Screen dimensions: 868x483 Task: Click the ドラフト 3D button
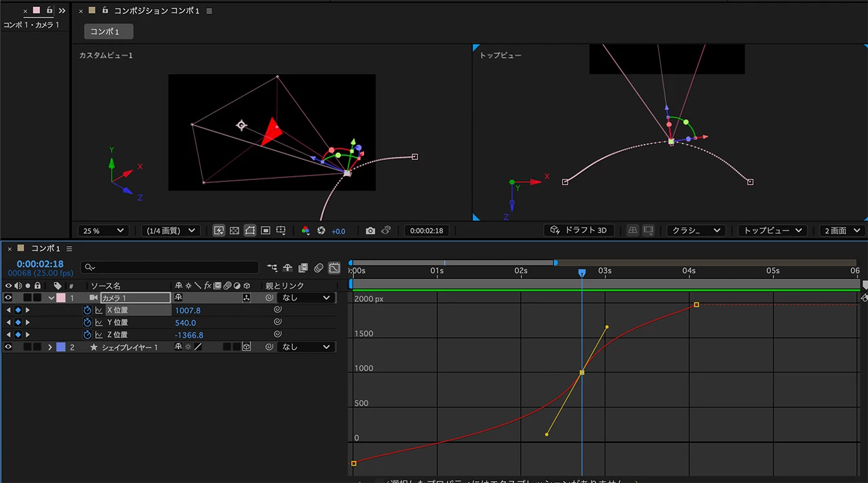click(x=578, y=230)
